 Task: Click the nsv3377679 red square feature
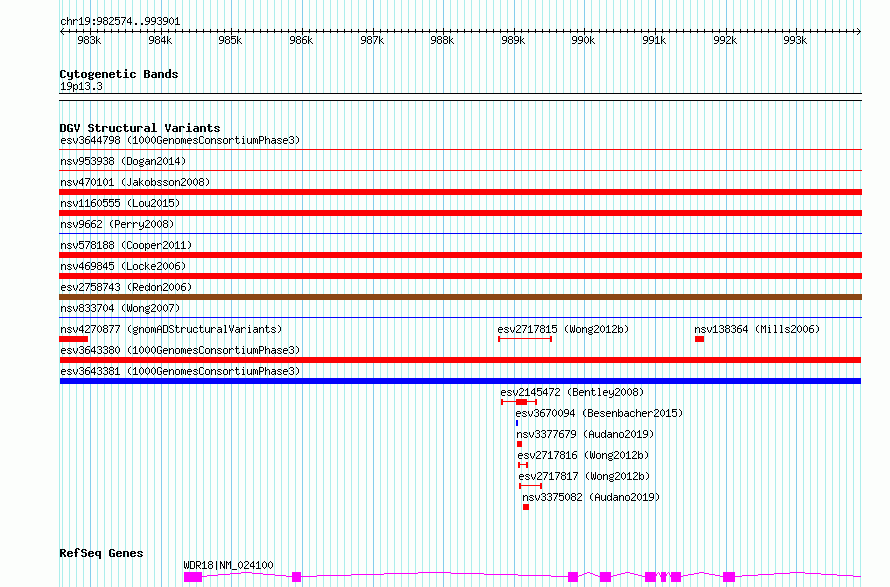coord(519,444)
